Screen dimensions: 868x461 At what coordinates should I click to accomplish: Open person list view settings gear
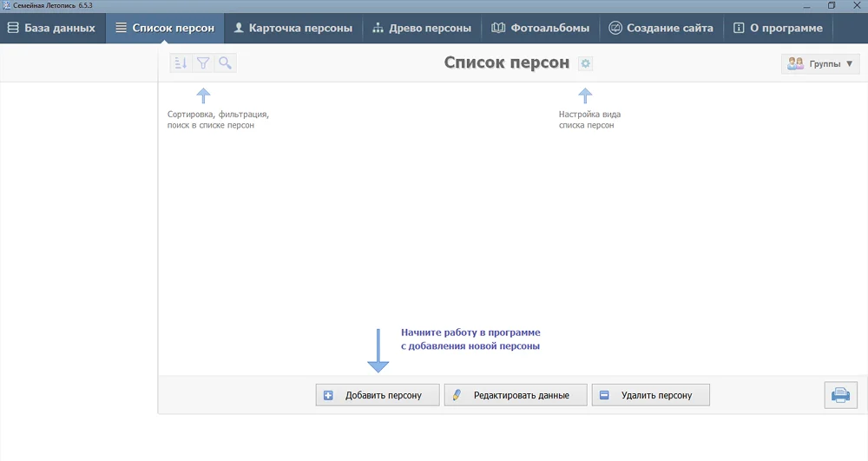585,63
